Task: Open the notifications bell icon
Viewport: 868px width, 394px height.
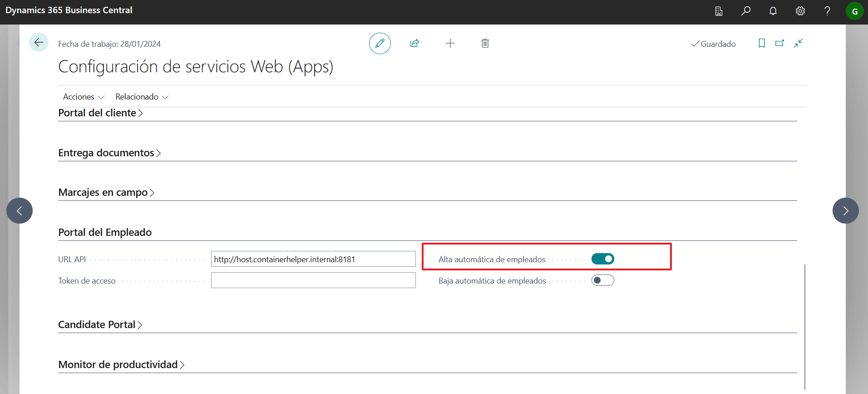Action: (773, 11)
